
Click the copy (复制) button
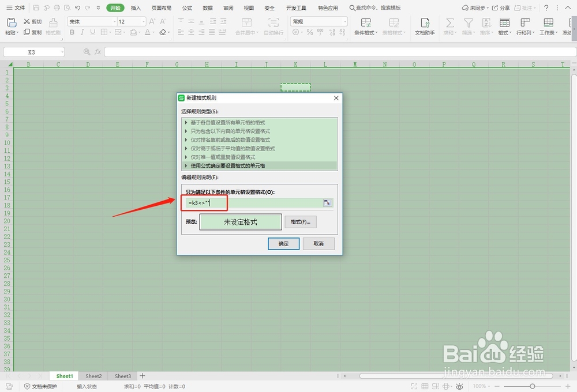click(32, 32)
